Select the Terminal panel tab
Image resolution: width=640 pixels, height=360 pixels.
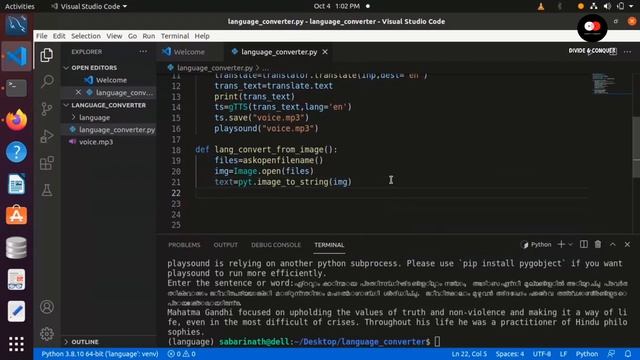tap(329, 244)
